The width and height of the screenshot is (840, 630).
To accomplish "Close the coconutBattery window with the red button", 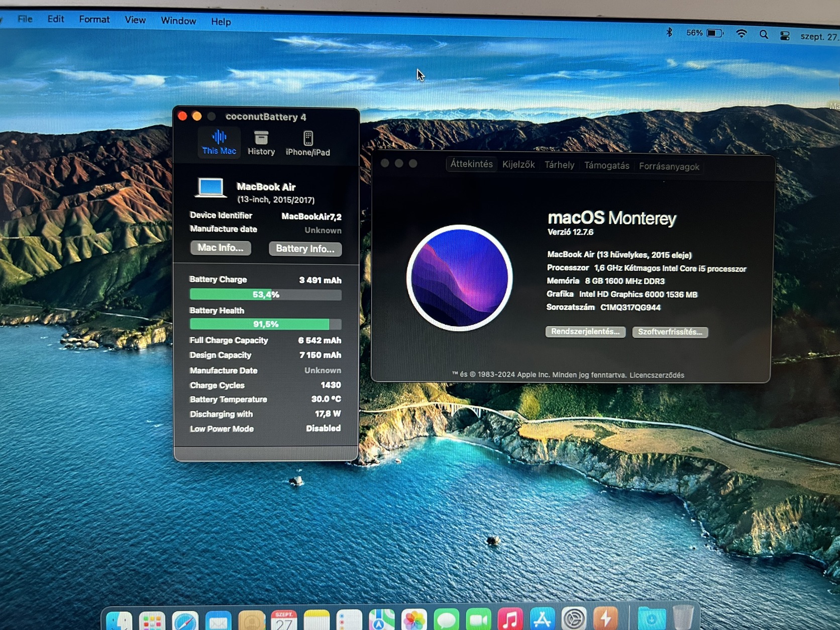I will 182,116.
